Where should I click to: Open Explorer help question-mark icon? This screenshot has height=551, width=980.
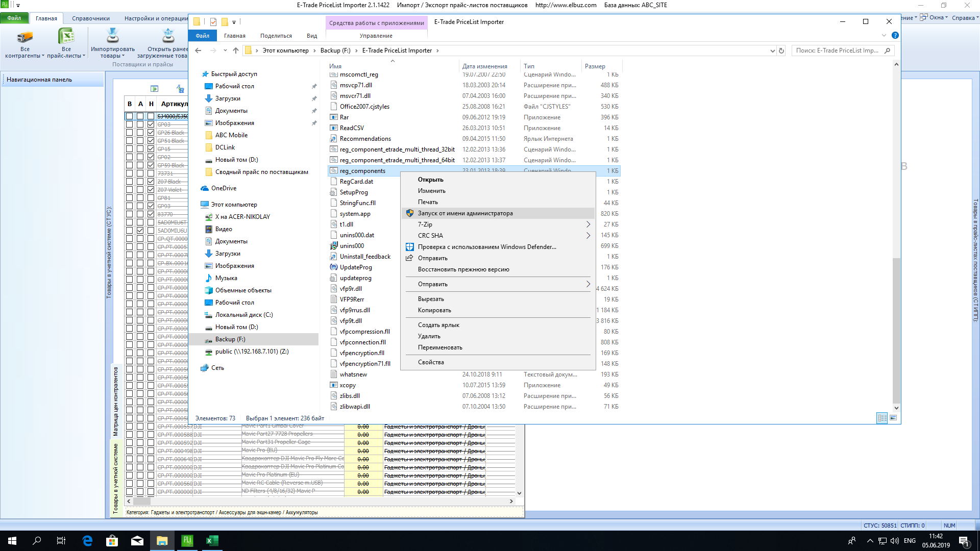pyautogui.click(x=895, y=35)
